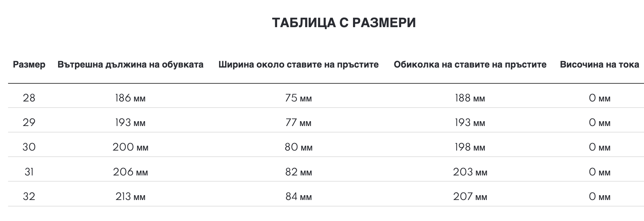The width and height of the screenshot is (644, 221).
Task: Click the 206 мм inner length cell
Action: (130, 172)
